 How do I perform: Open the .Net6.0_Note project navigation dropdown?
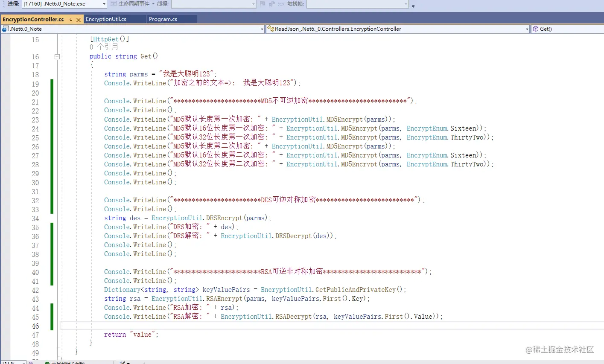point(133,29)
